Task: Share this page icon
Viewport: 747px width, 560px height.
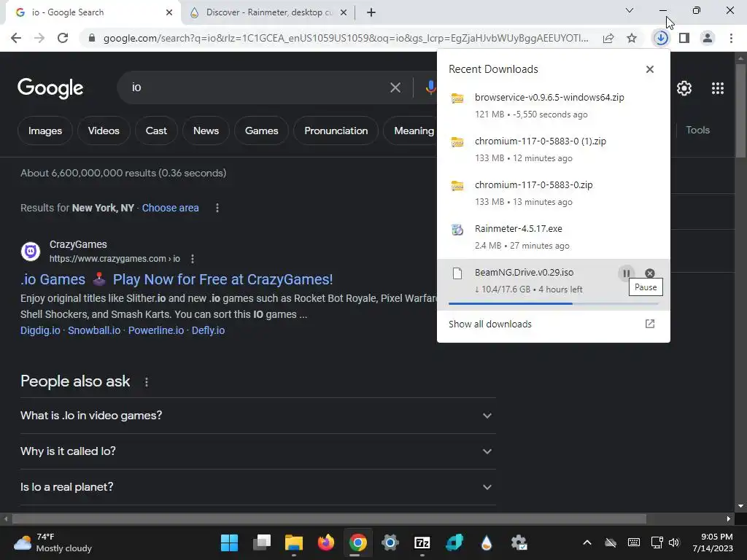Action: coord(608,38)
